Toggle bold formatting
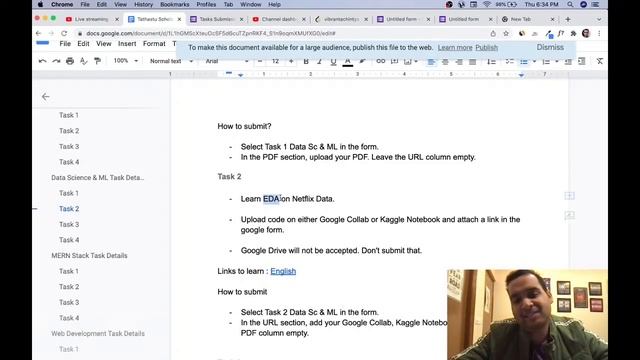The image size is (640, 360). [x=306, y=61]
